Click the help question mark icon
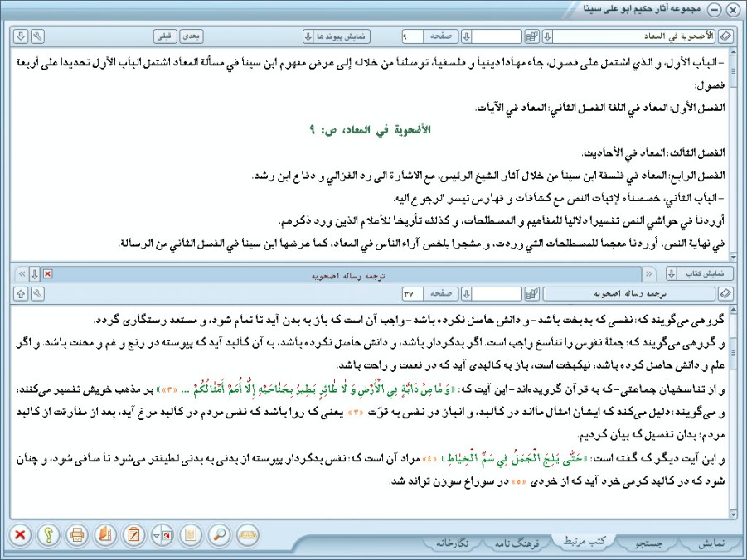The height and width of the screenshot is (560, 747). click(49, 534)
